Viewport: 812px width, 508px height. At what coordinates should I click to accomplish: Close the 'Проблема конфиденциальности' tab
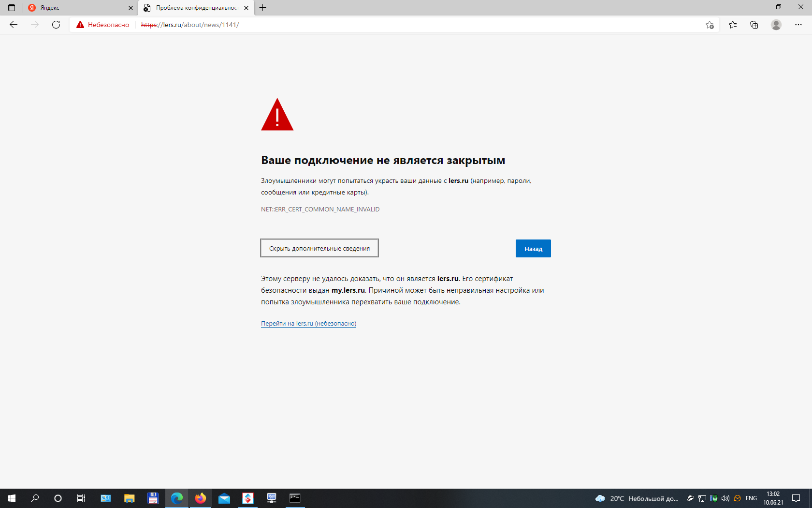coord(246,8)
